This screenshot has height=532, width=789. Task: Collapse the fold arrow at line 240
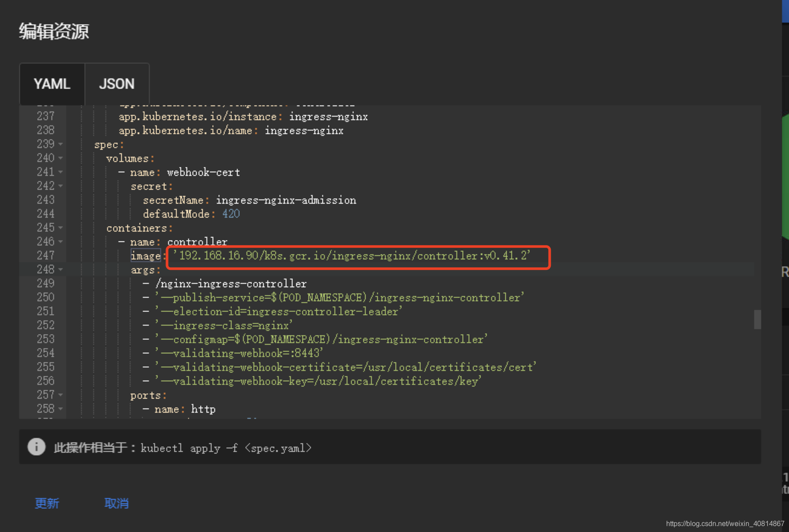61,158
